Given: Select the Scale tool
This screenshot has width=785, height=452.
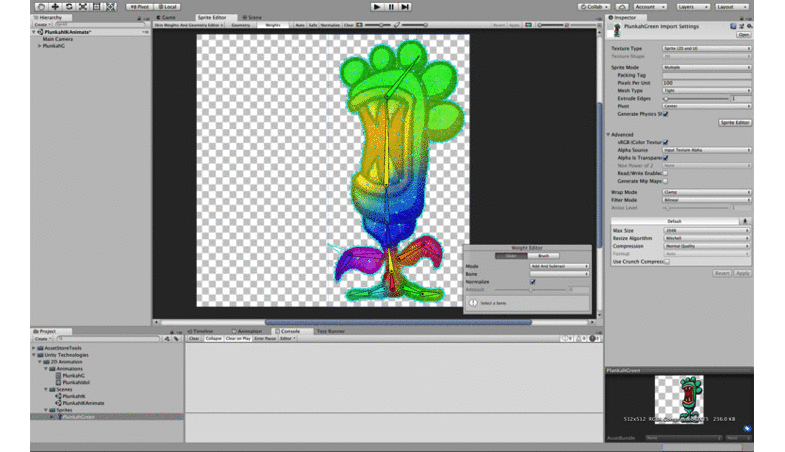Looking at the screenshot, I should click(x=83, y=7).
